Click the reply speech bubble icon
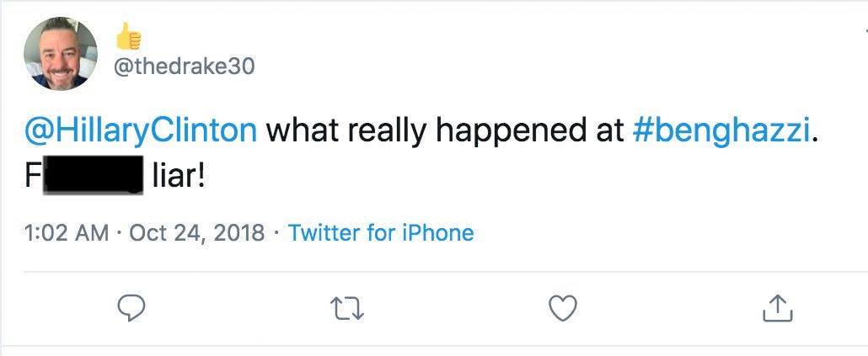 (x=131, y=309)
